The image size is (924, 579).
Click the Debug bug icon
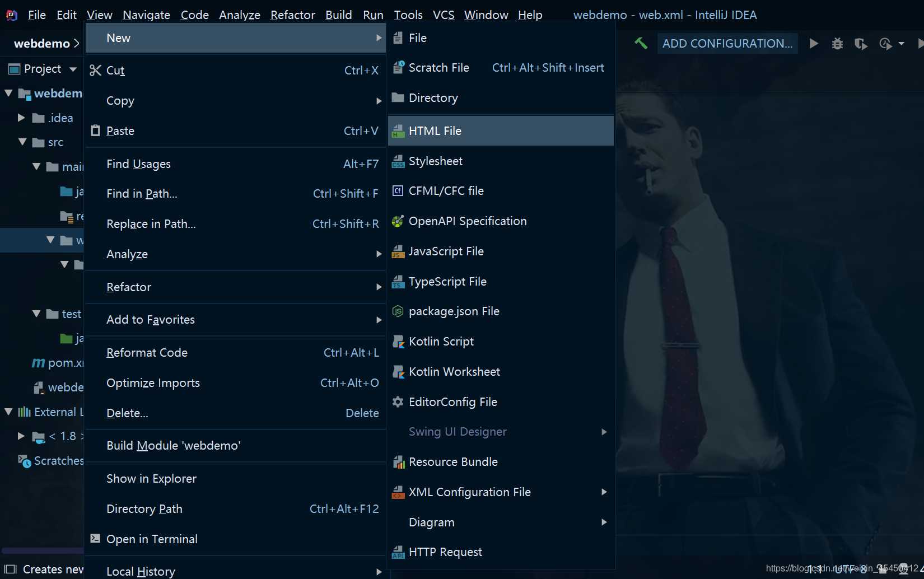coord(837,43)
